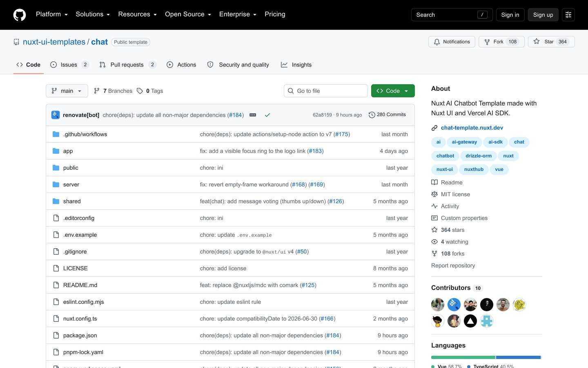Open the global navigation settings icon in header
Image resolution: width=588 pixels, height=368 pixels.
click(x=568, y=15)
